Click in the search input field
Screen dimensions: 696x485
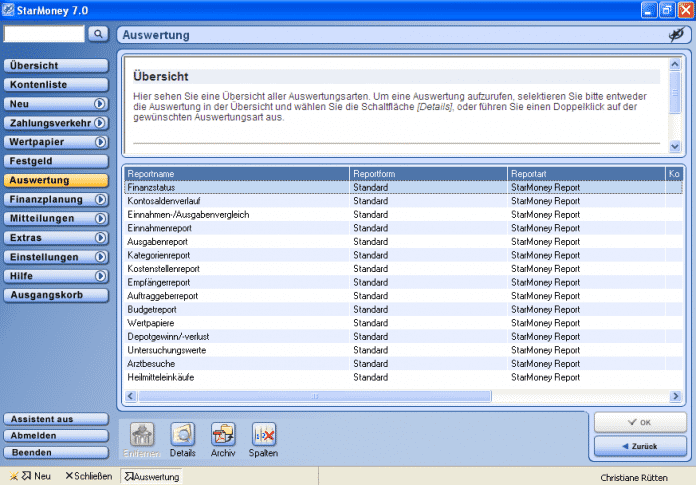pos(44,34)
